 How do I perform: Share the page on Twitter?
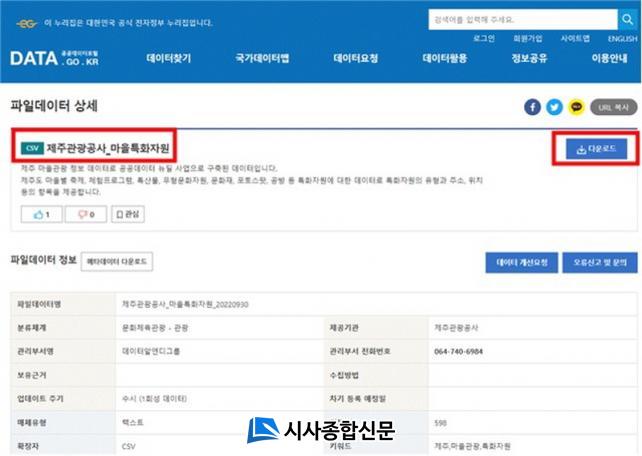click(x=555, y=107)
